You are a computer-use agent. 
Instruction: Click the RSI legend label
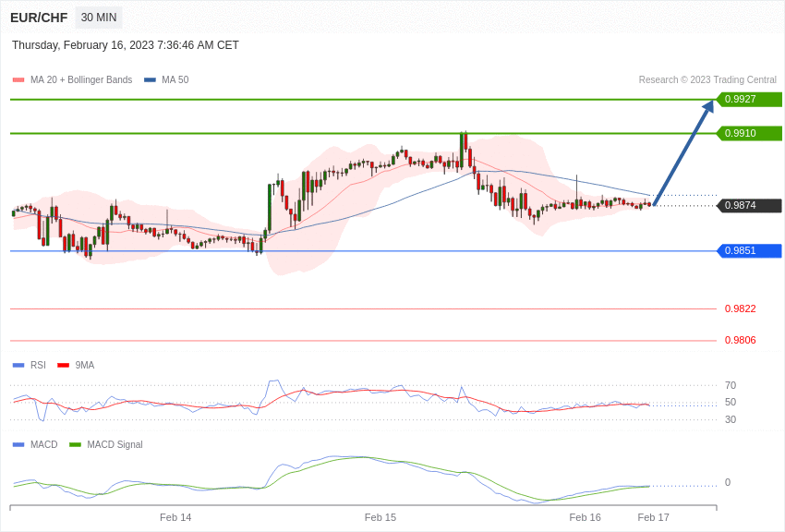[x=38, y=366]
